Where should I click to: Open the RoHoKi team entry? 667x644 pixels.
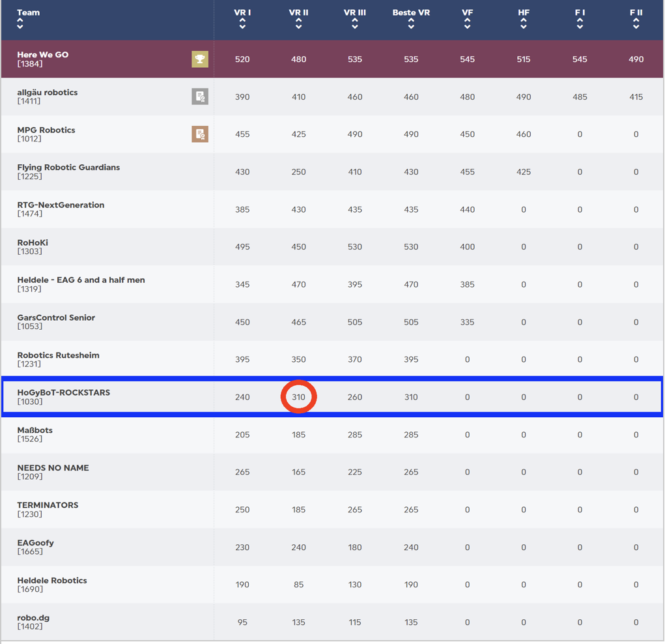(x=33, y=242)
